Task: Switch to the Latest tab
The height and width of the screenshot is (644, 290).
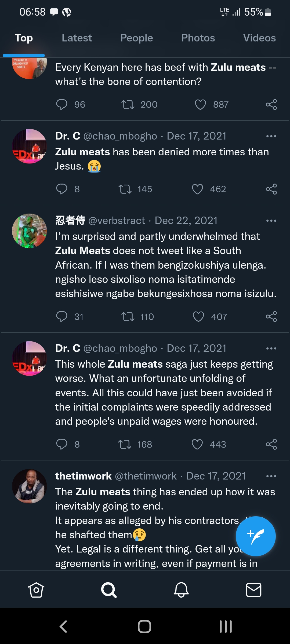Action: tap(77, 38)
